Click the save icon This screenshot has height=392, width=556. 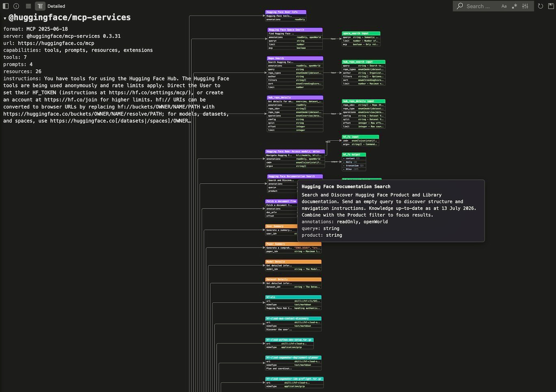[551, 6]
